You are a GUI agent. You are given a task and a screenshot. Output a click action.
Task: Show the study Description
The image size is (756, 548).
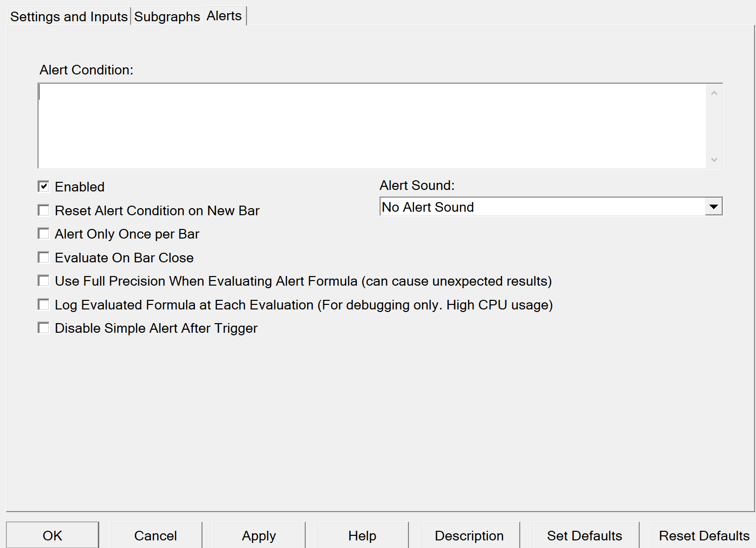(x=469, y=535)
